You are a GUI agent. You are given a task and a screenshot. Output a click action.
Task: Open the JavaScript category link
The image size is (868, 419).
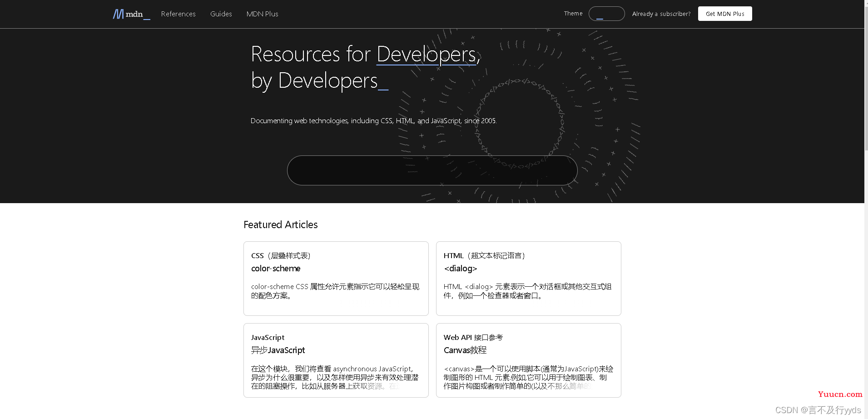pyautogui.click(x=268, y=338)
